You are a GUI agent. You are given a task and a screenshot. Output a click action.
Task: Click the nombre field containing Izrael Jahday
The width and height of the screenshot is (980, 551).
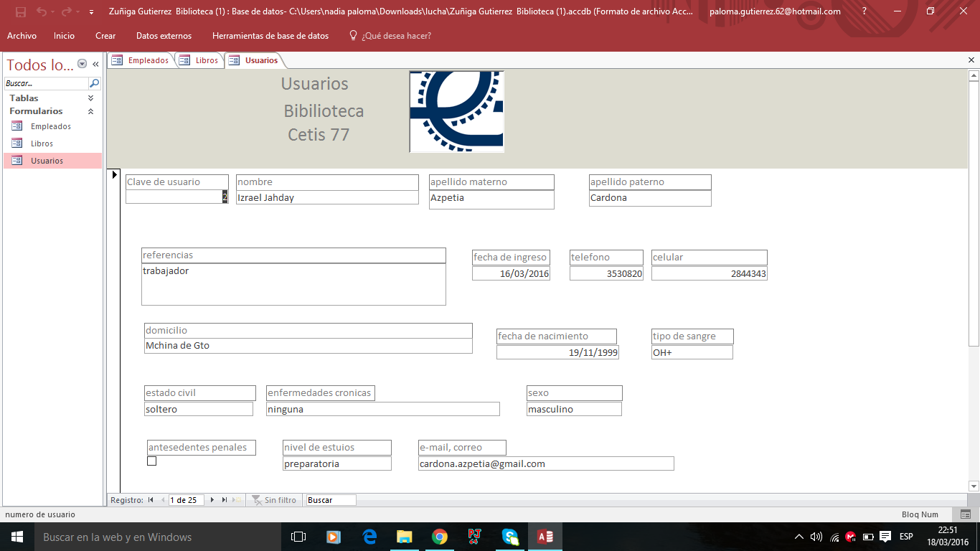(327, 197)
